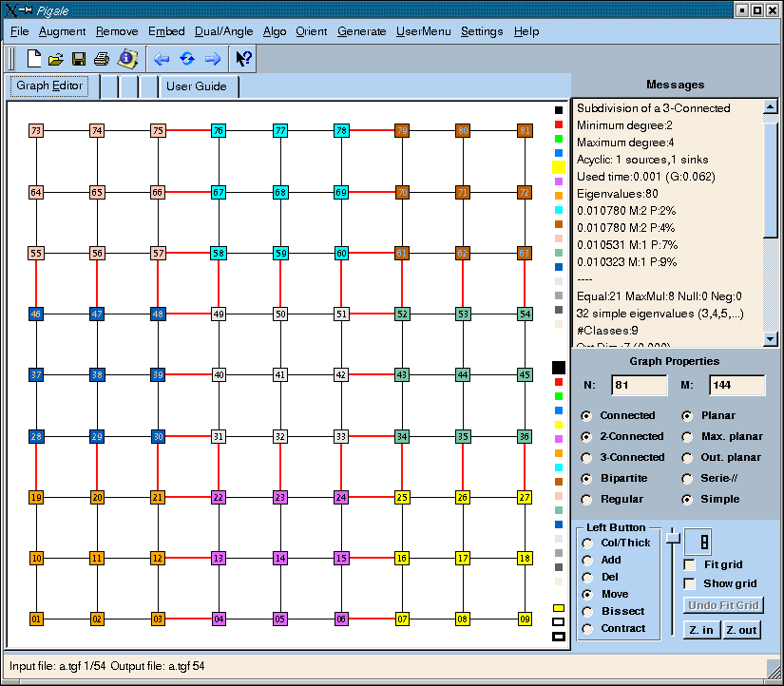
Task: Switch to the User Guide tab
Action: 196,86
